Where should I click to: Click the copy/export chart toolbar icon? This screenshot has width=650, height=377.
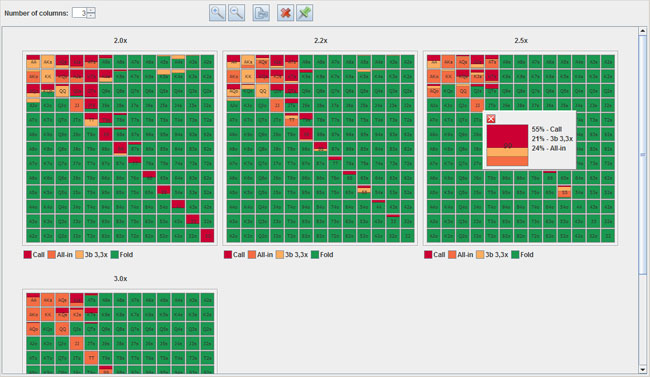tap(261, 13)
